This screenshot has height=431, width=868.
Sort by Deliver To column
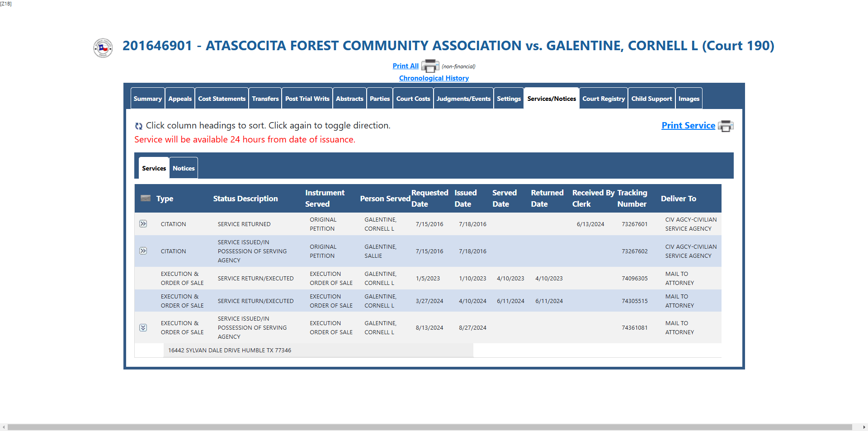[679, 199]
